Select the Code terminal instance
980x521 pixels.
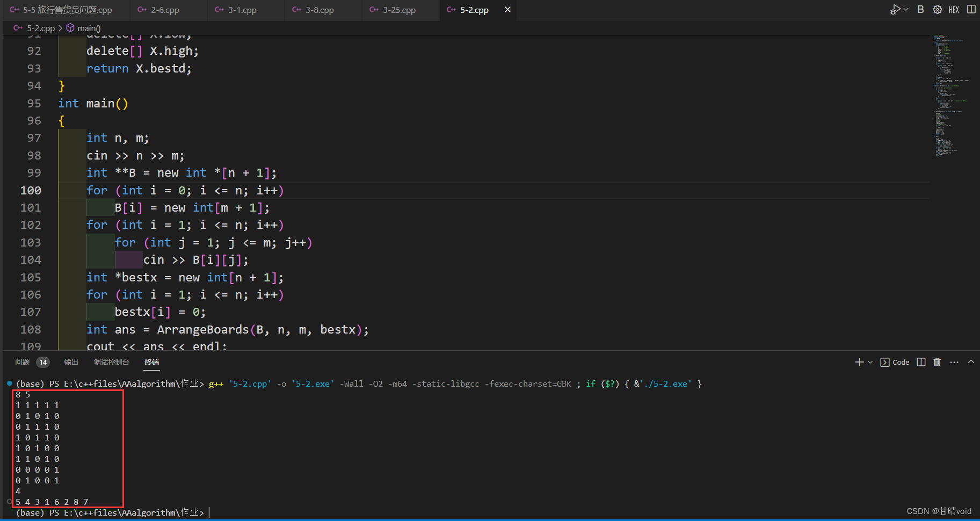pos(895,362)
